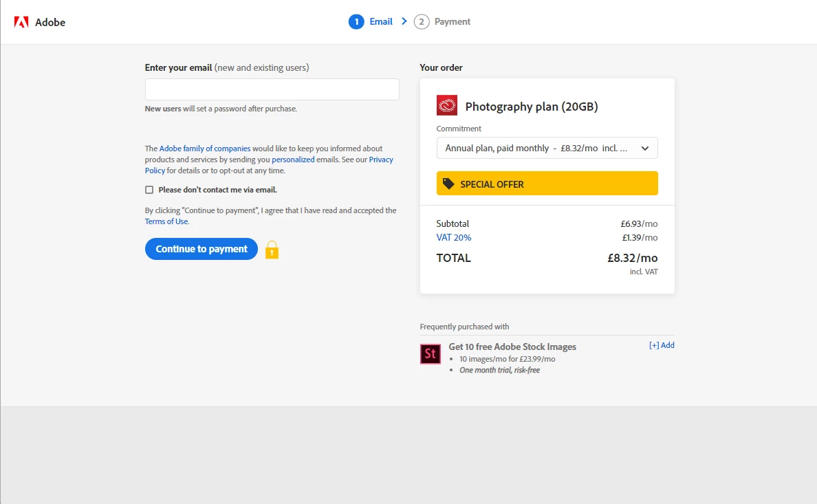The height and width of the screenshot is (504, 817).
Task: Click the TOTAL label
Action: point(453,258)
